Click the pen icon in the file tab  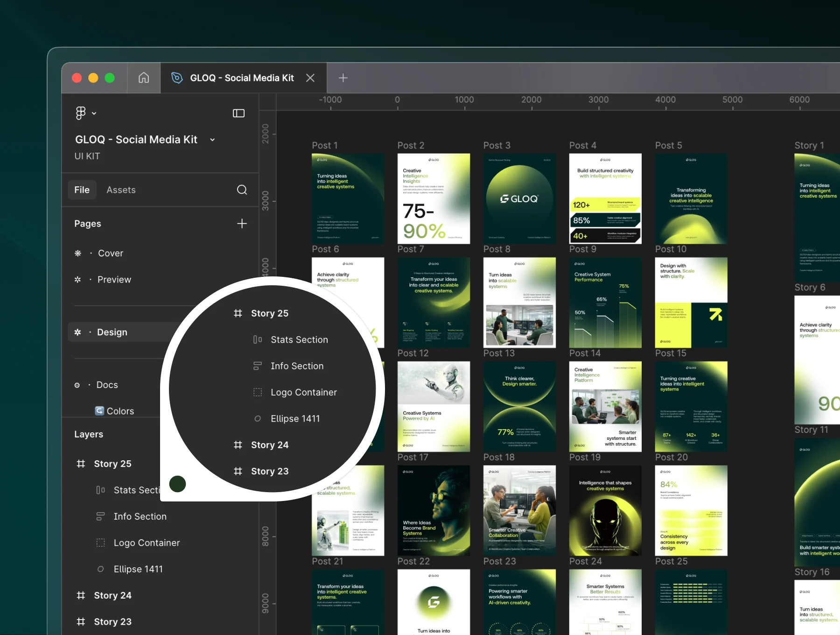tap(177, 78)
